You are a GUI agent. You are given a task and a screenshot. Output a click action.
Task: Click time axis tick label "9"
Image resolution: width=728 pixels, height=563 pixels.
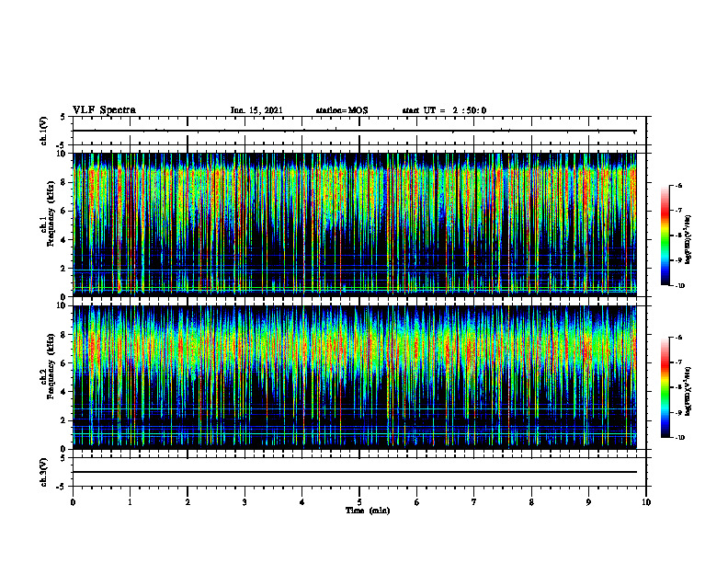point(588,502)
